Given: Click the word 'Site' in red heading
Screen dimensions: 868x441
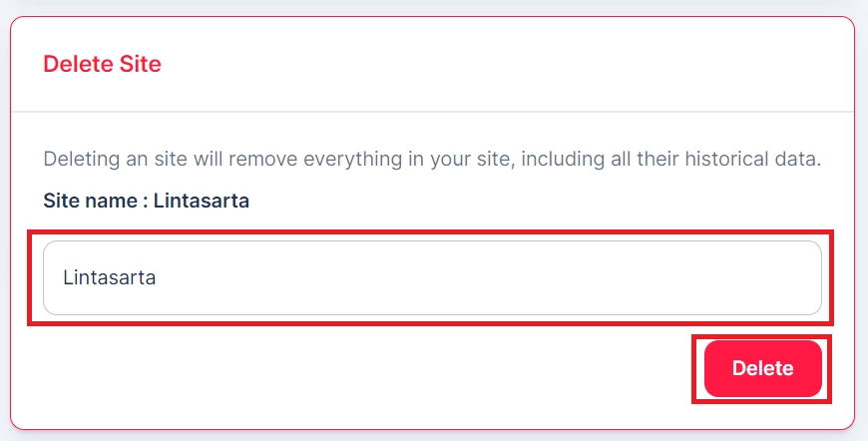Looking at the screenshot, I should point(140,64).
